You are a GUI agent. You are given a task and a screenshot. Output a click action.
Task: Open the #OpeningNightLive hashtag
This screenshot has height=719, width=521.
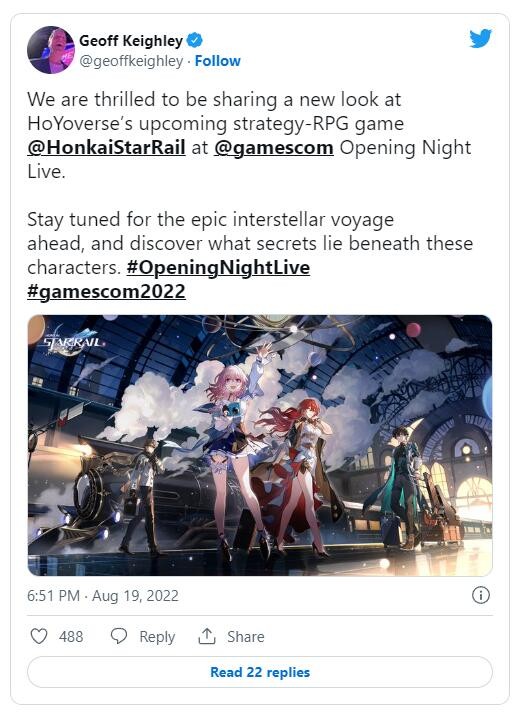(218, 268)
